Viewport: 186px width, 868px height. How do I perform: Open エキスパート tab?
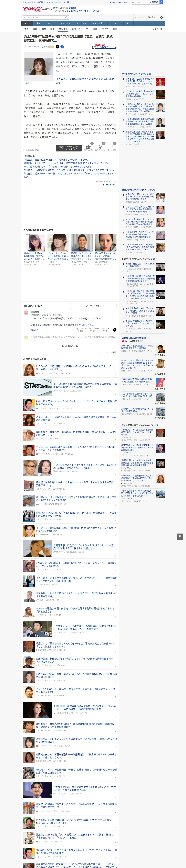pyautogui.click(x=64, y=24)
